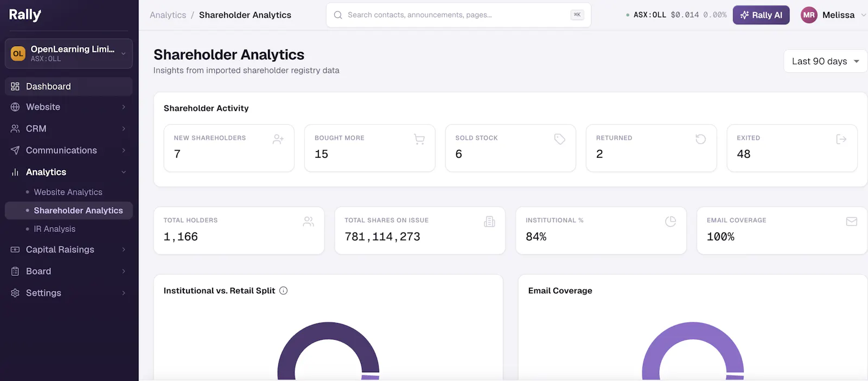Click the Total Holders people icon
868x381 pixels.
(x=309, y=221)
